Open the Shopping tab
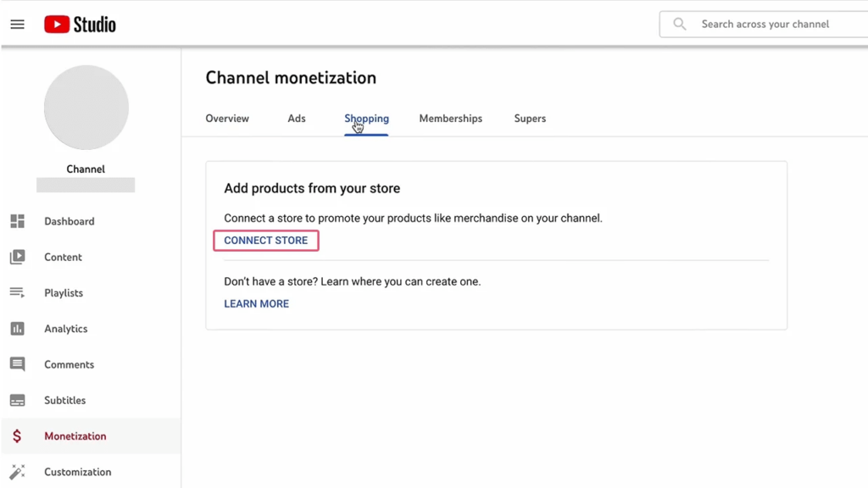868x488 pixels. click(x=366, y=119)
